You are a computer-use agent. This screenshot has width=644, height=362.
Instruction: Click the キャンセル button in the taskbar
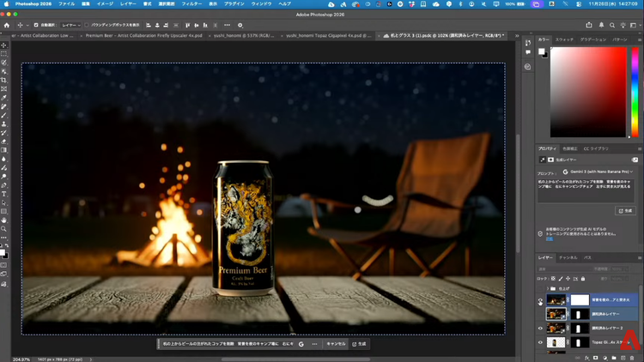335,343
